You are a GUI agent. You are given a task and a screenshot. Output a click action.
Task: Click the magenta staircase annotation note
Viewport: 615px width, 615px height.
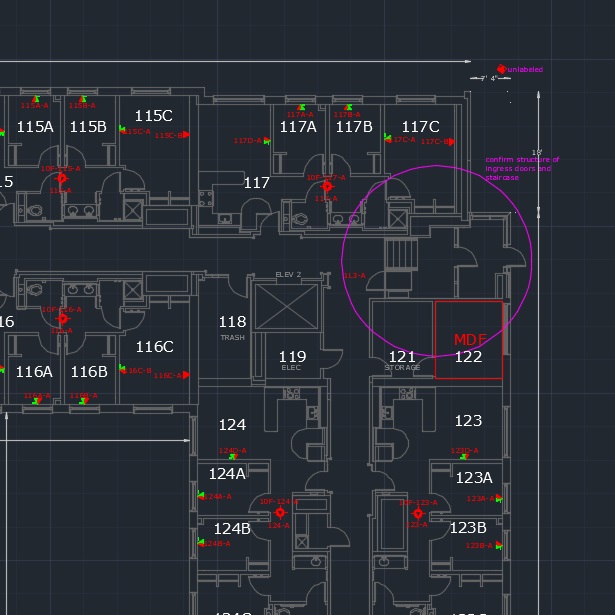pyautogui.click(x=522, y=168)
